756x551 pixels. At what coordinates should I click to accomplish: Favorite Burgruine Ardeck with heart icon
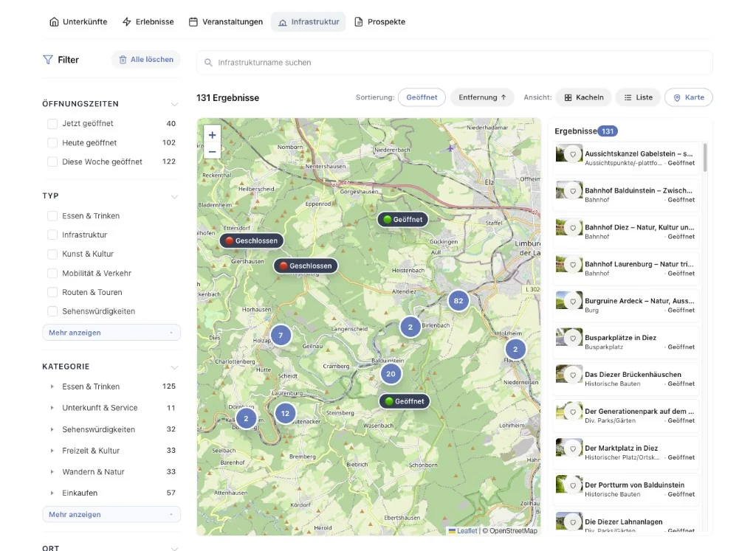click(573, 302)
